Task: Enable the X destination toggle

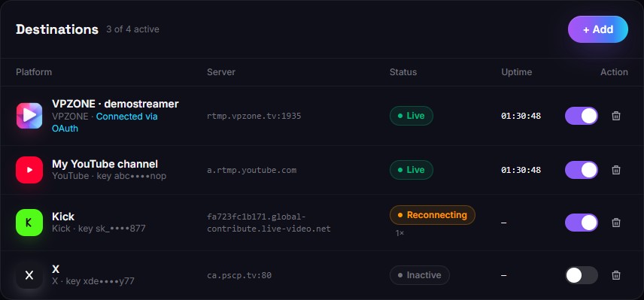Action: click(581, 275)
